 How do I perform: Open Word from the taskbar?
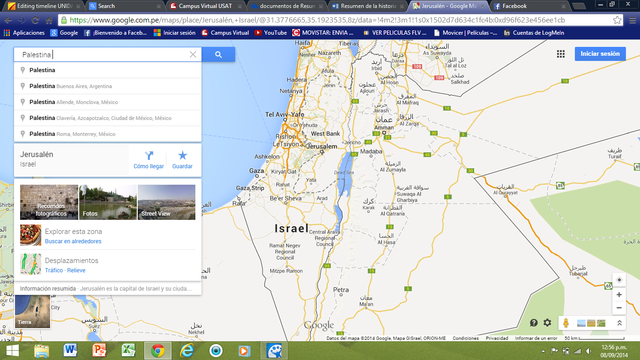70,351
